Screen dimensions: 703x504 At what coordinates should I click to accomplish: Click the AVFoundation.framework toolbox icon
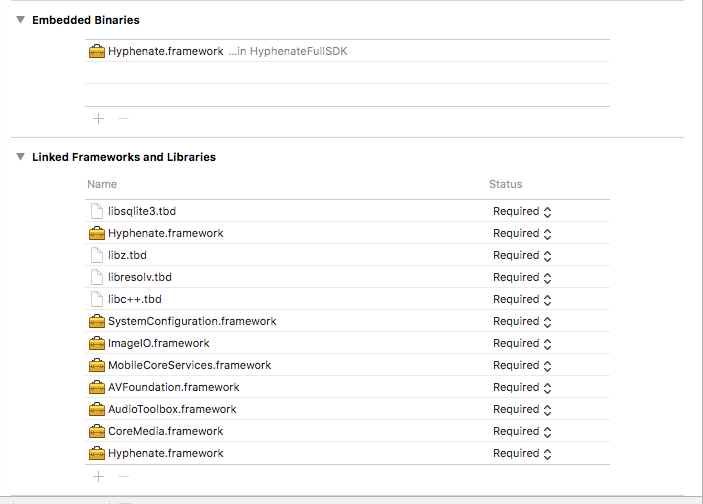pos(97,387)
